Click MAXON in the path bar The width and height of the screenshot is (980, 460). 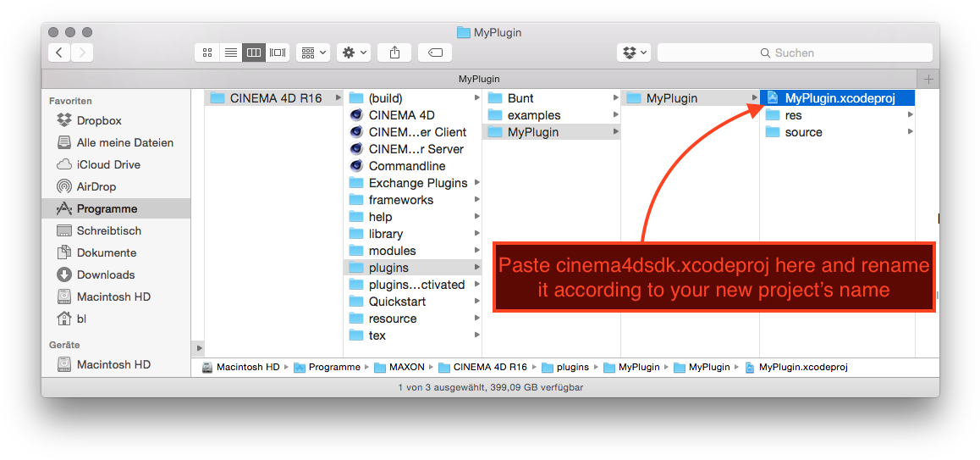[406, 367]
